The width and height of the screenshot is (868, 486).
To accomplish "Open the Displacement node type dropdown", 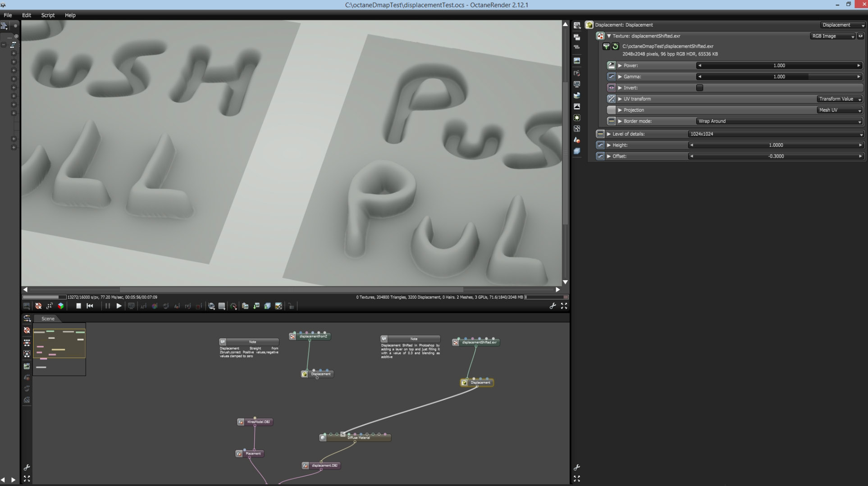I will [x=842, y=25].
